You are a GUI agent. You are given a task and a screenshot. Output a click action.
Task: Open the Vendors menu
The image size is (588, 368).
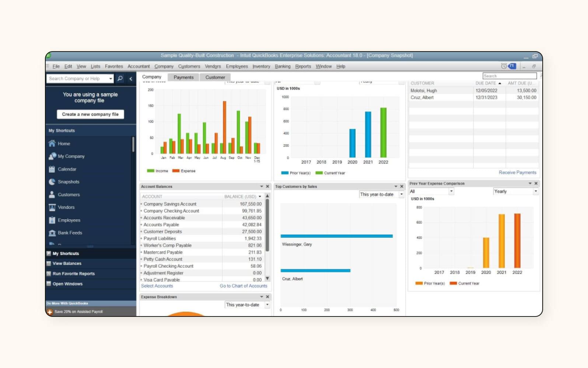[213, 66]
